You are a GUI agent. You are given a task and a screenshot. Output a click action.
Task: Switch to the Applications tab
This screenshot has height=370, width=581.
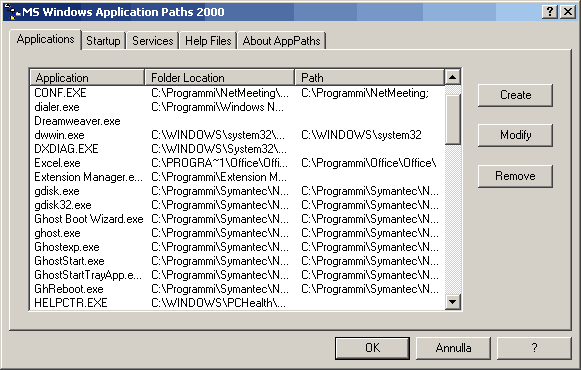coord(45,39)
